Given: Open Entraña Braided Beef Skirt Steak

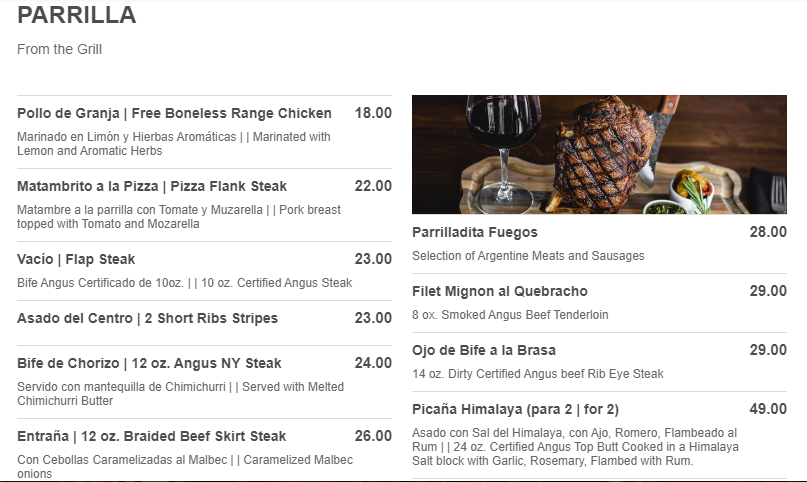Looking at the screenshot, I should click(x=151, y=436).
